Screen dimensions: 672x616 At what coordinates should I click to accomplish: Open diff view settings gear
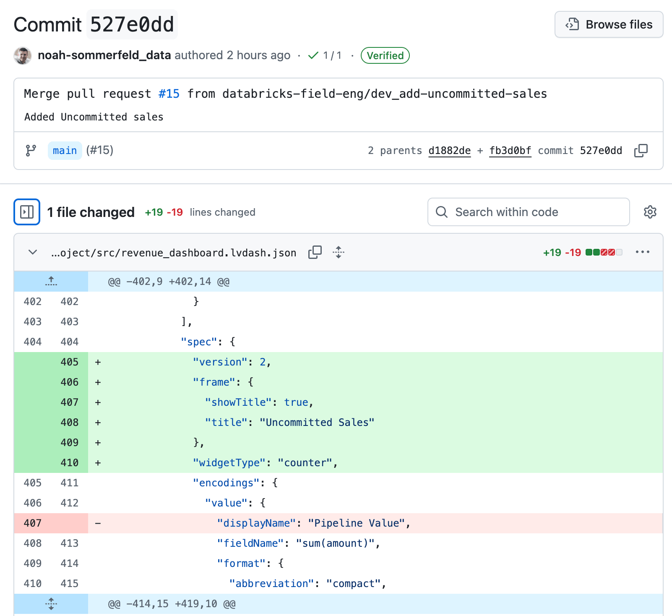[650, 212]
